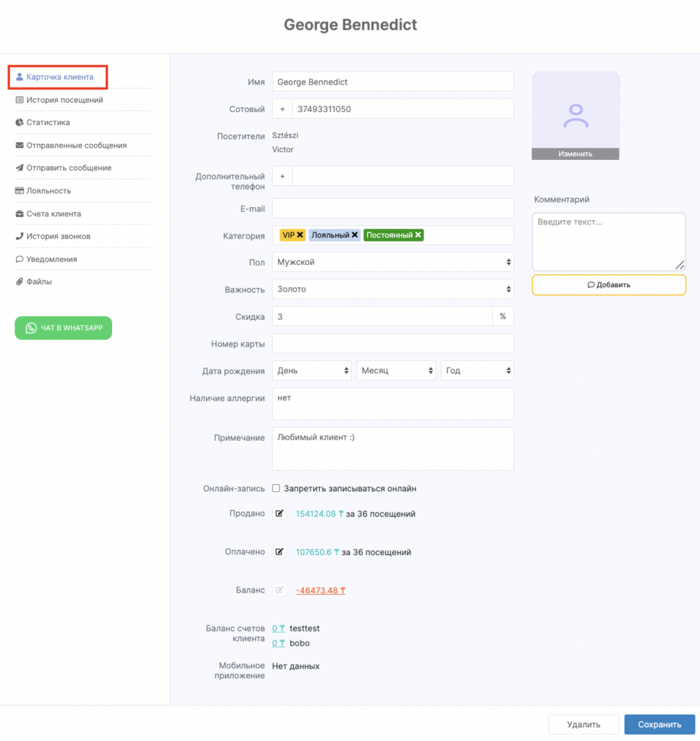Open the День birth date dropdown

click(x=311, y=370)
